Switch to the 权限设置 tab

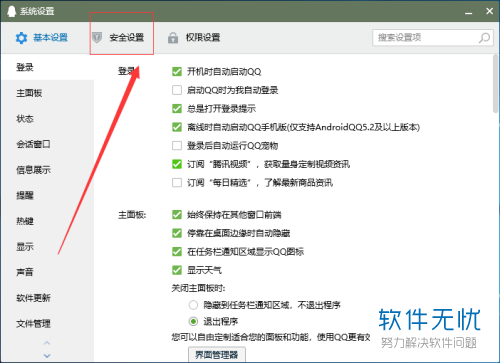pyautogui.click(x=194, y=38)
